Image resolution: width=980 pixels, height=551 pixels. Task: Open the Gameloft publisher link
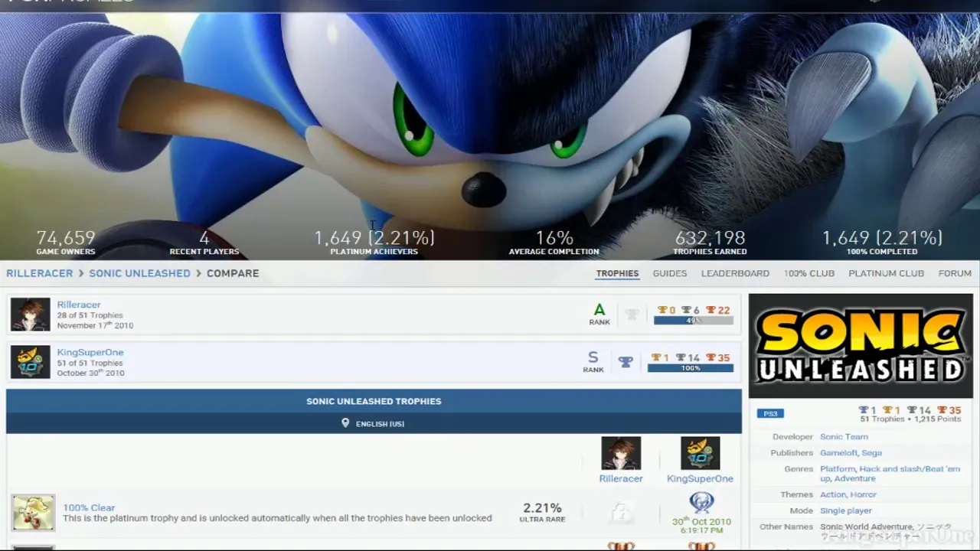coord(838,453)
